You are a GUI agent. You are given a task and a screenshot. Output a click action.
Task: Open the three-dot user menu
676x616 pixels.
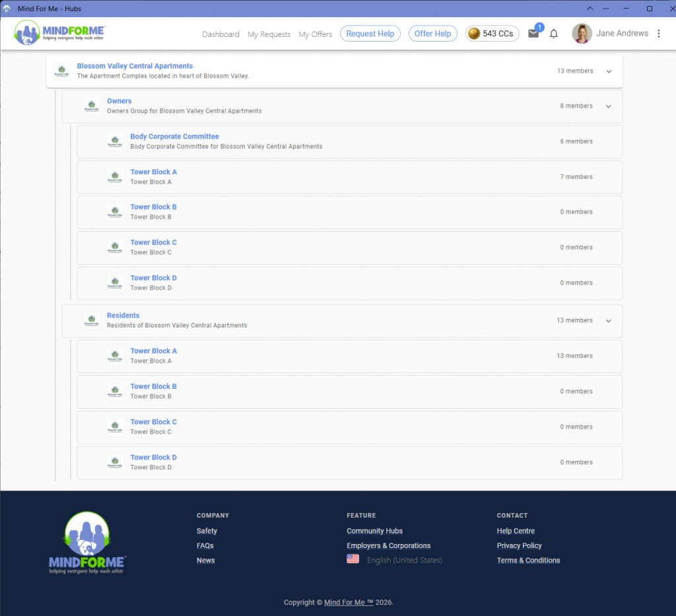tap(658, 34)
